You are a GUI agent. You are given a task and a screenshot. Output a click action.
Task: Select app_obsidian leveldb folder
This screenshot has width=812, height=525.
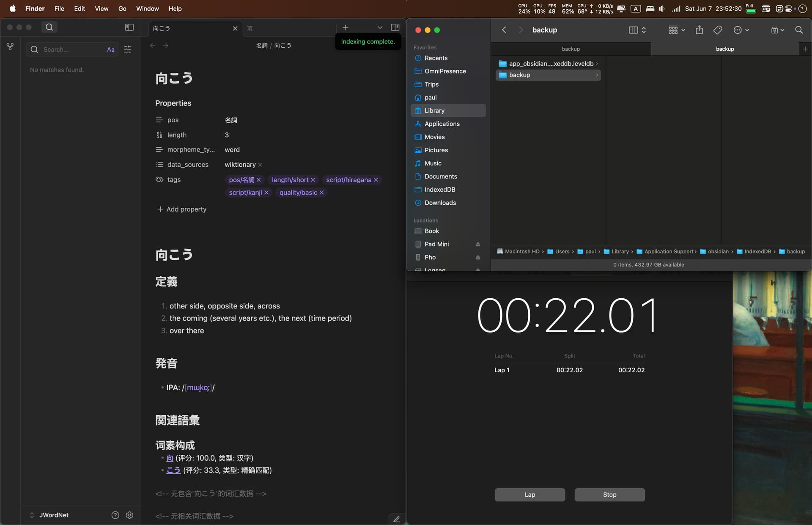point(548,63)
